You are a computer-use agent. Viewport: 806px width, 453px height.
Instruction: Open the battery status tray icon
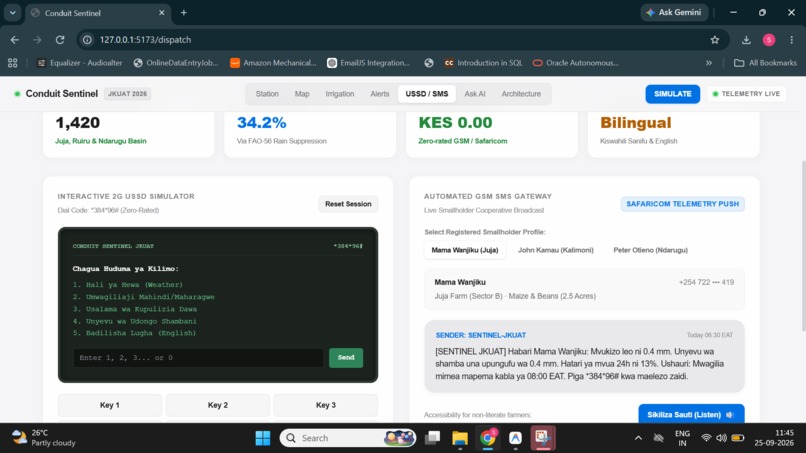tap(738, 438)
